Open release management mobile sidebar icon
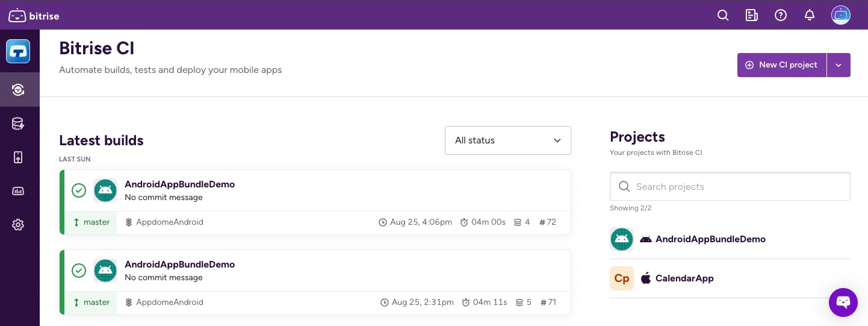The image size is (868, 326). [x=18, y=157]
